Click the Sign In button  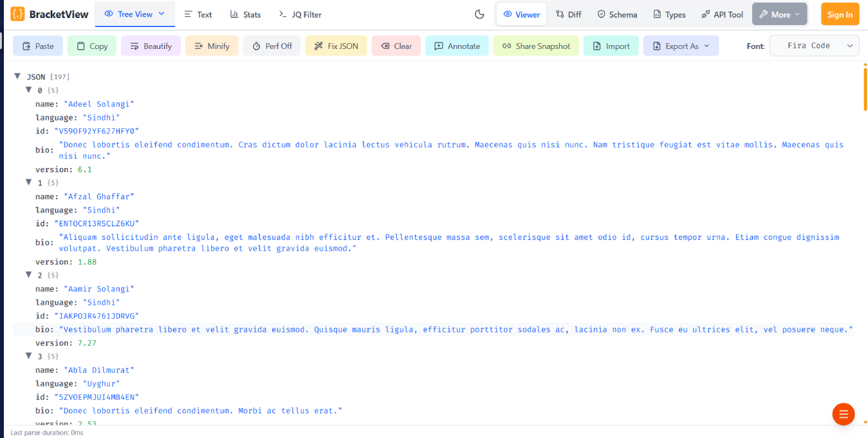840,14
